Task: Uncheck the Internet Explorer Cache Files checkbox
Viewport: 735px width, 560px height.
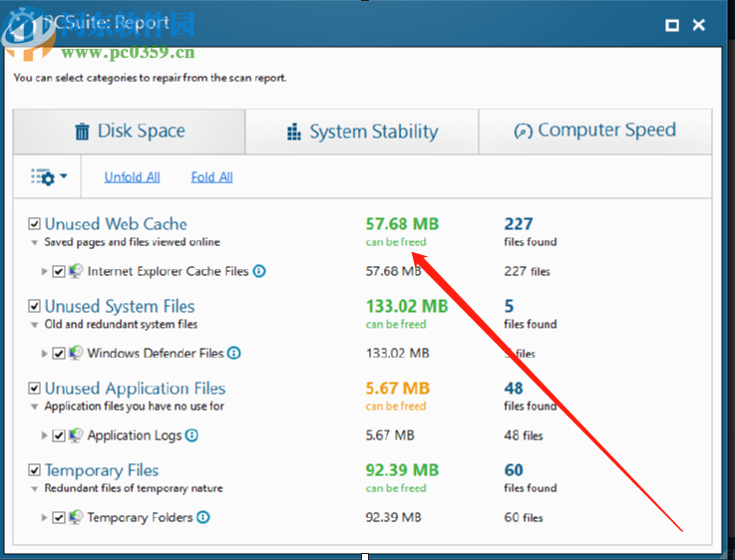Action: pyautogui.click(x=59, y=272)
